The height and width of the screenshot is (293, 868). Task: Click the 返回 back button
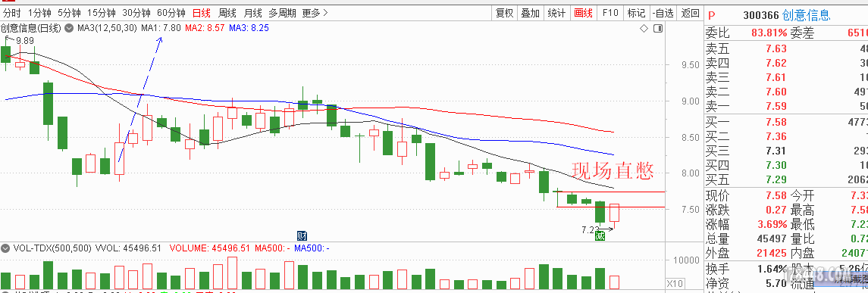[x=691, y=13]
